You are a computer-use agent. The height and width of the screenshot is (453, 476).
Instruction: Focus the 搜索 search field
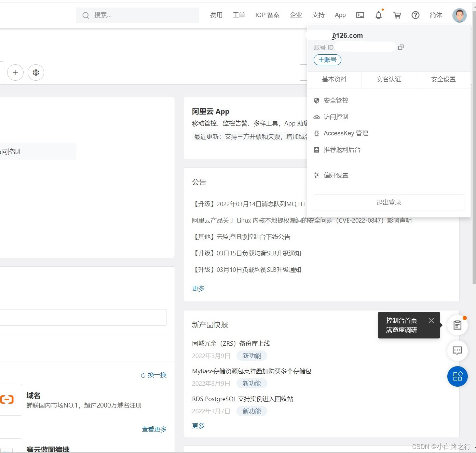[x=140, y=15]
